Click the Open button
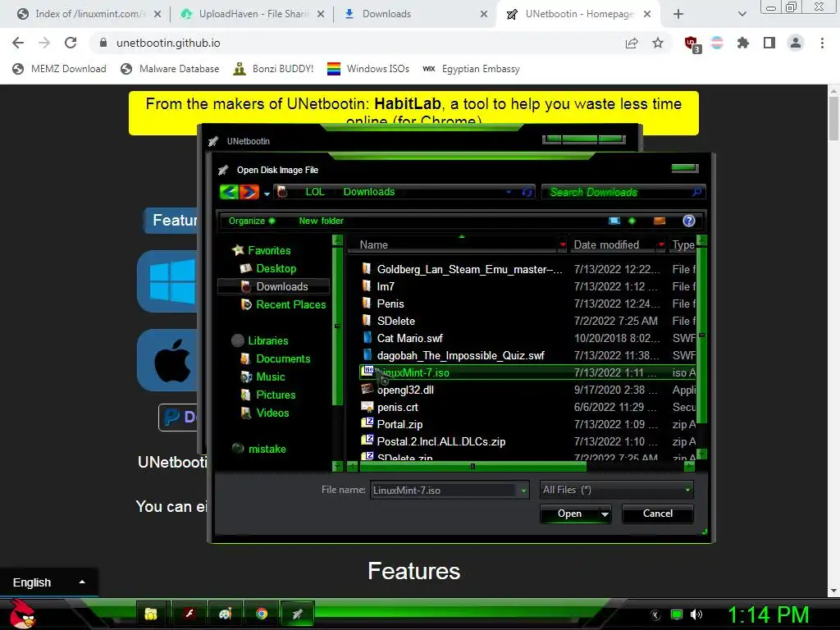 [x=569, y=514]
